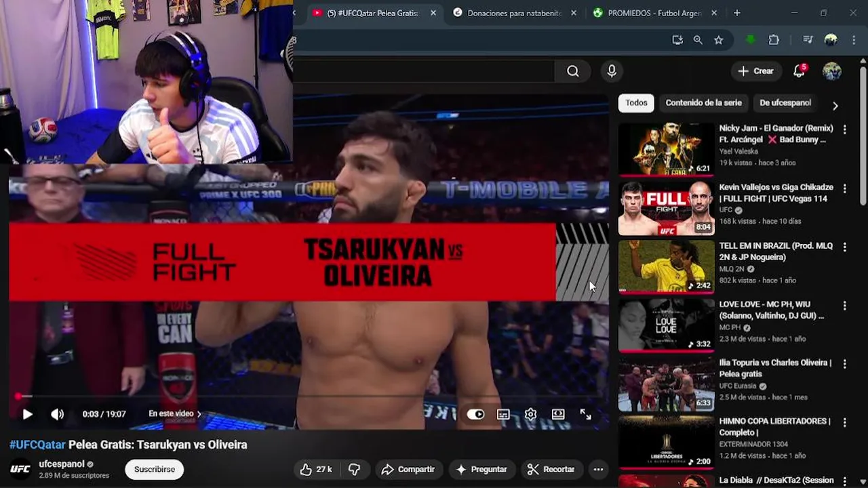Dislike the video

(x=354, y=469)
